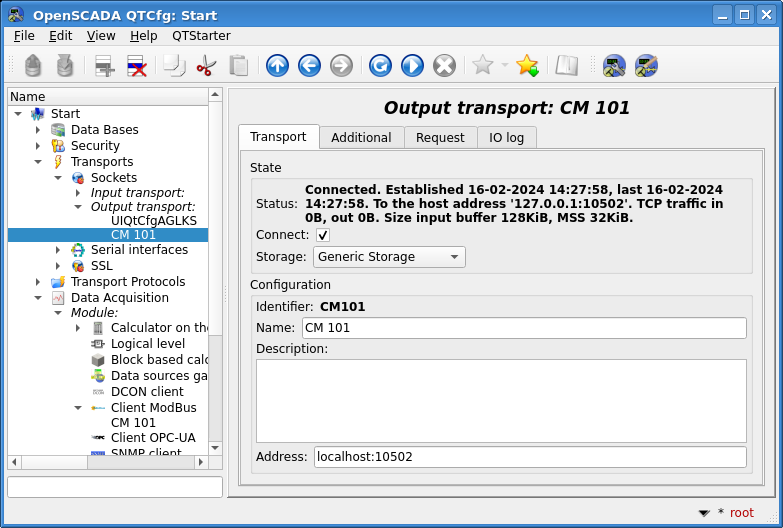Open the Generic Storage dropdown
Image resolution: width=783 pixels, height=528 pixels.
point(389,257)
